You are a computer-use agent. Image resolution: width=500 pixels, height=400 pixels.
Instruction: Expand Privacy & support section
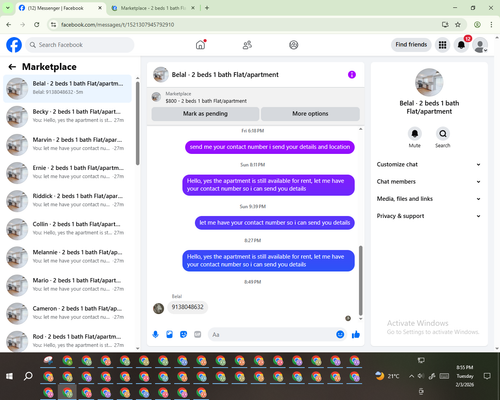point(429,216)
